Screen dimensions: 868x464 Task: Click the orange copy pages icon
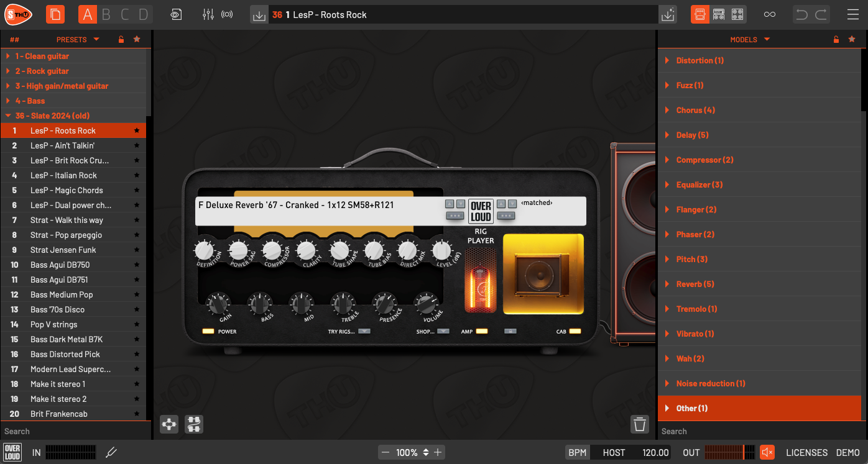[55, 14]
